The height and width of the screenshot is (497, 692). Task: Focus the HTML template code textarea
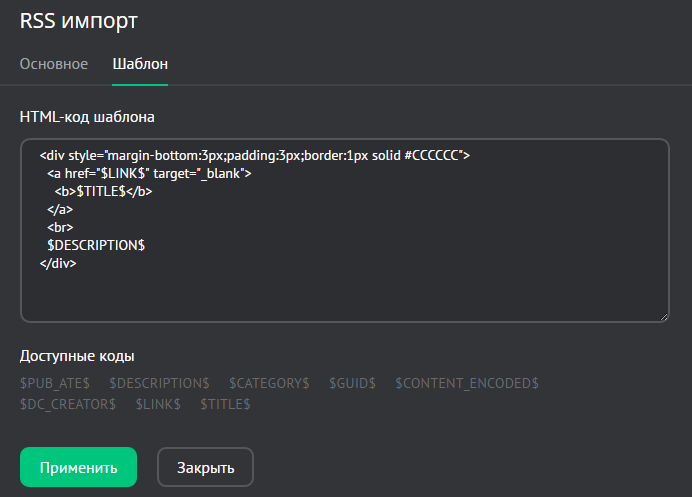pos(344,290)
